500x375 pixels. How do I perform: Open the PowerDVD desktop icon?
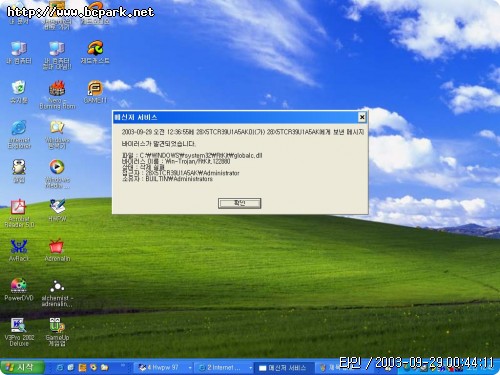click(19, 289)
